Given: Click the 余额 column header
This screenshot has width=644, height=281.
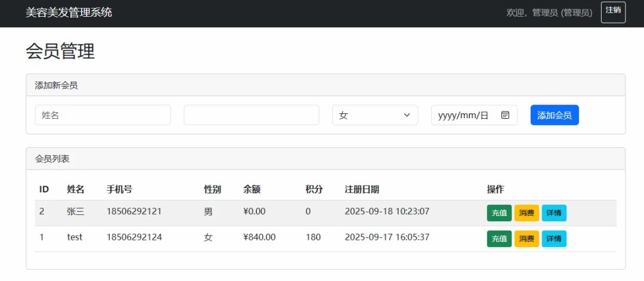Looking at the screenshot, I should 252,189.
